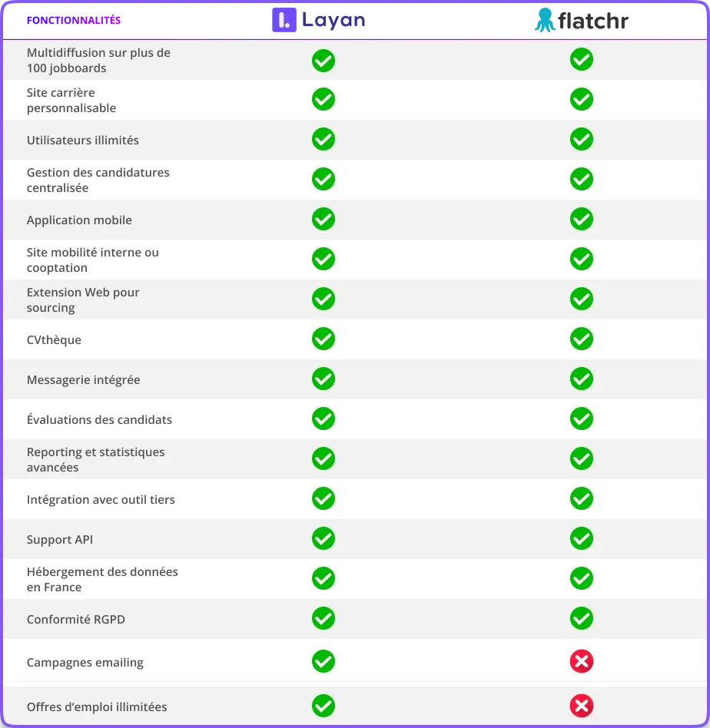Select the FONCTIONNALITÉS column header
The image size is (710, 728).
(x=74, y=21)
